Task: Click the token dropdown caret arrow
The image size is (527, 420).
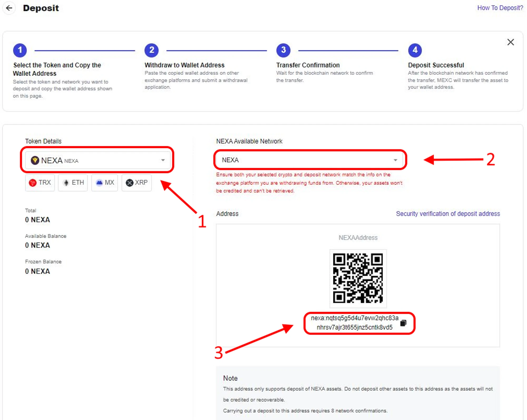Action: 163,160
